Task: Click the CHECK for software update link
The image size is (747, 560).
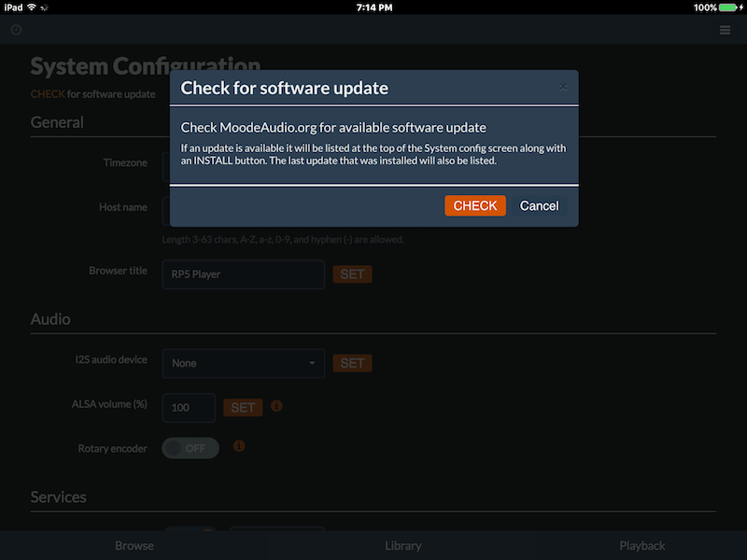Action: coord(48,94)
